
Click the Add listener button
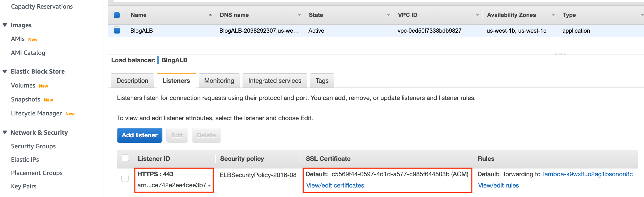[140, 135]
